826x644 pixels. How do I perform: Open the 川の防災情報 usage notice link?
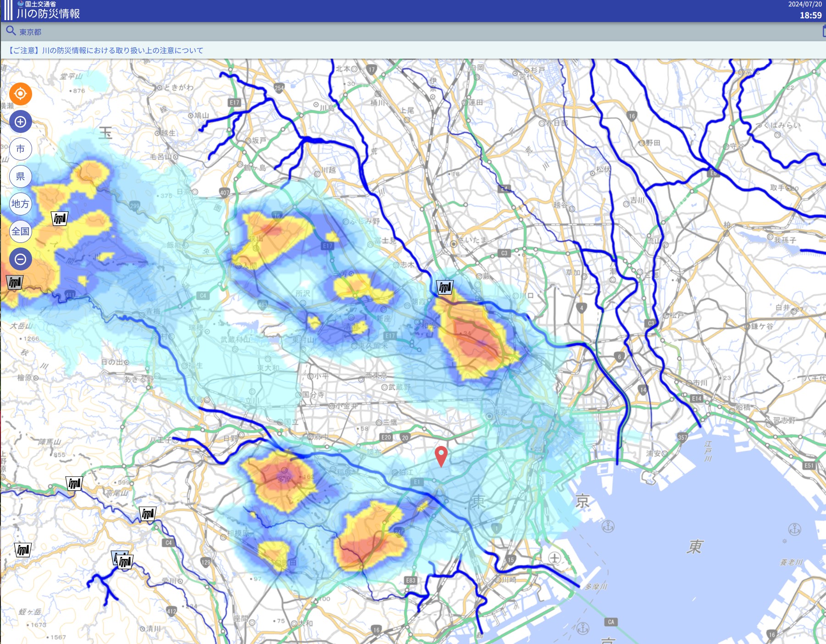pos(105,50)
